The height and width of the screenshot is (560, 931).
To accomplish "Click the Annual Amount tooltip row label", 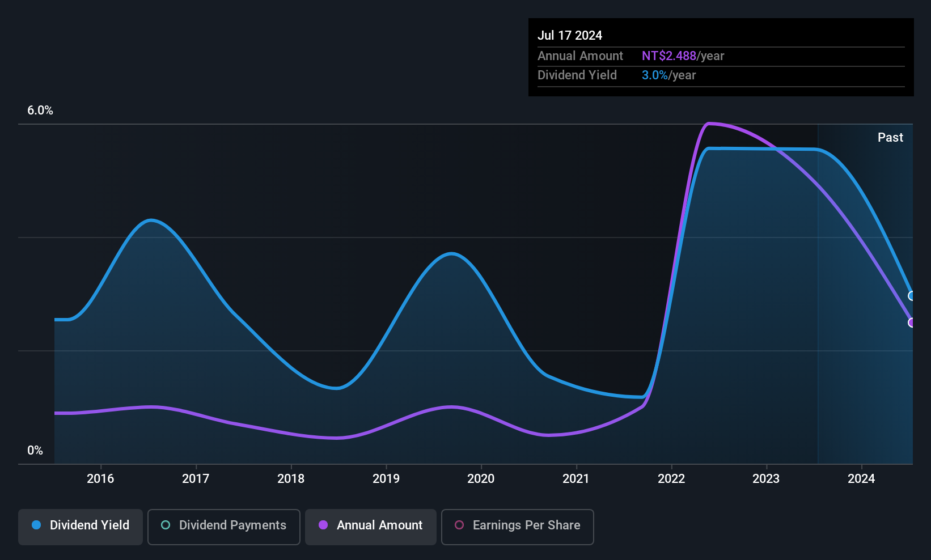I will click(580, 56).
